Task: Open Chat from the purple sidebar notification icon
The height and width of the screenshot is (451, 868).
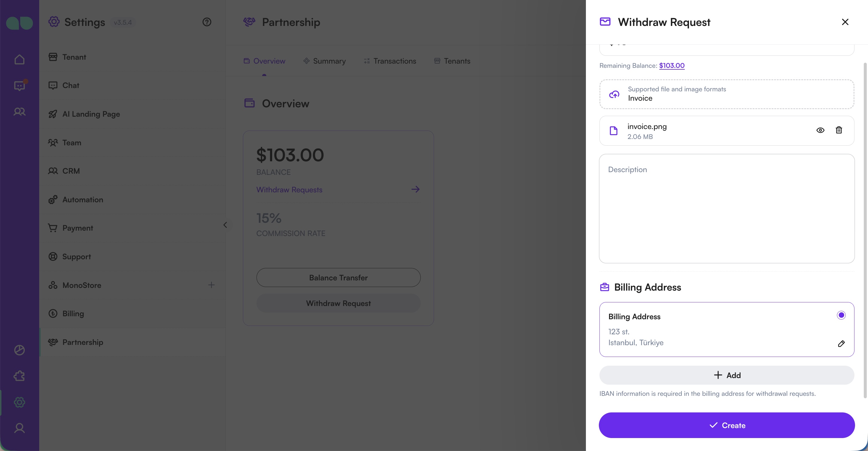Action: [x=19, y=86]
